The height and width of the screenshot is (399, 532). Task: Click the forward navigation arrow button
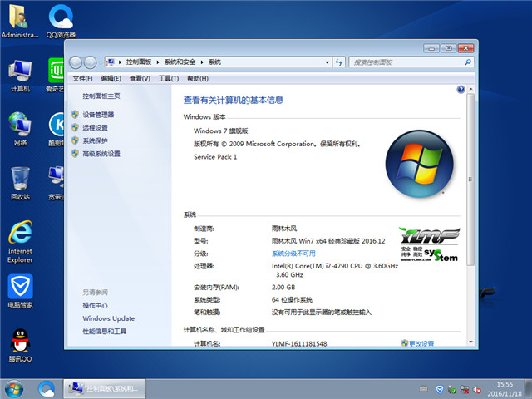[x=90, y=62]
